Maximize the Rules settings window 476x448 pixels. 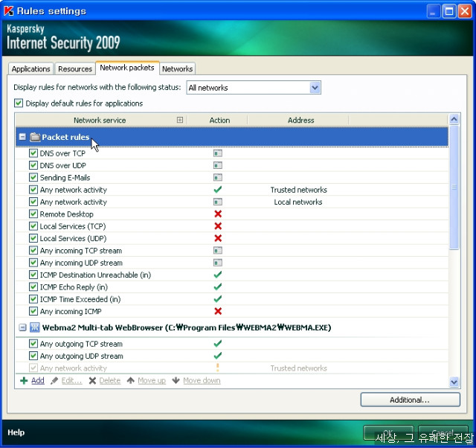(449, 12)
